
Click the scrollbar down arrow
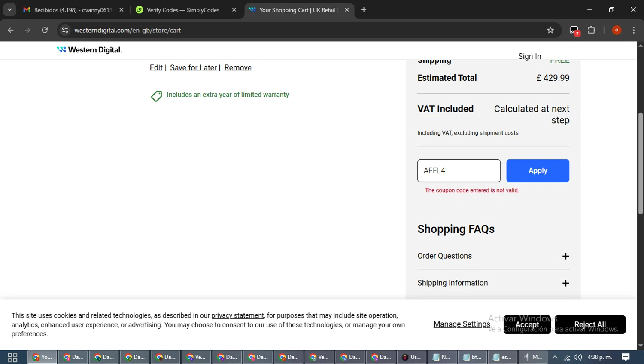pos(640,346)
